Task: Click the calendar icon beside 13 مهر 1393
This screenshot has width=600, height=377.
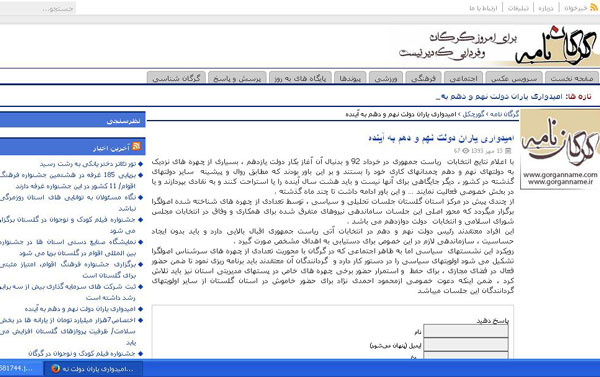Action: click(508, 151)
